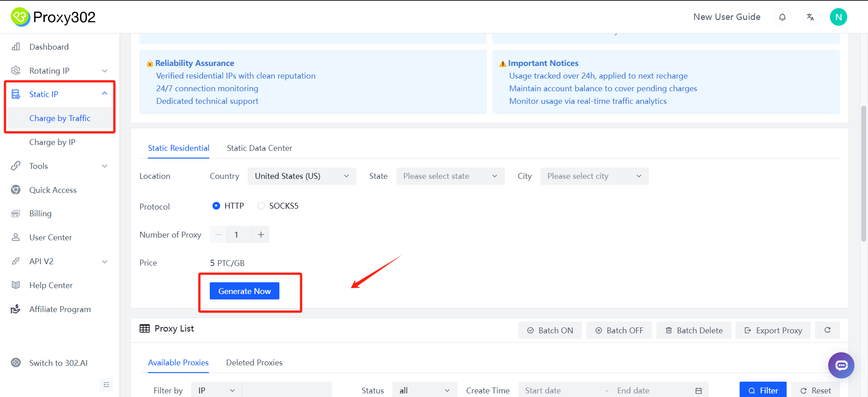The width and height of the screenshot is (868, 397).
Task: Click the Billing card icon
Action: (x=16, y=214)
